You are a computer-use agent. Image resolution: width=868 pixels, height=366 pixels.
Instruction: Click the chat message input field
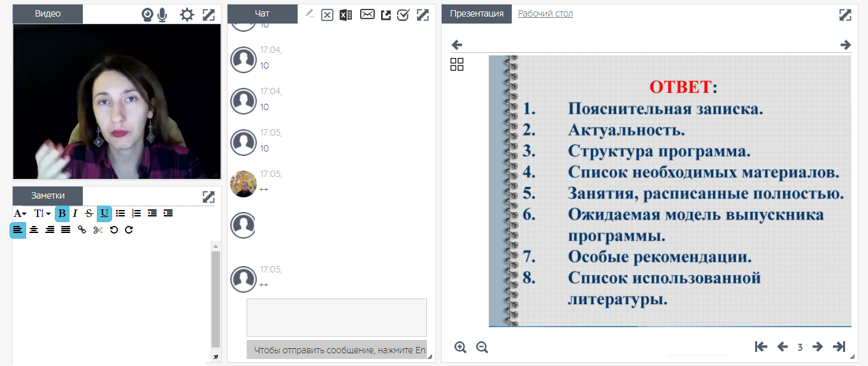[336, 317]
